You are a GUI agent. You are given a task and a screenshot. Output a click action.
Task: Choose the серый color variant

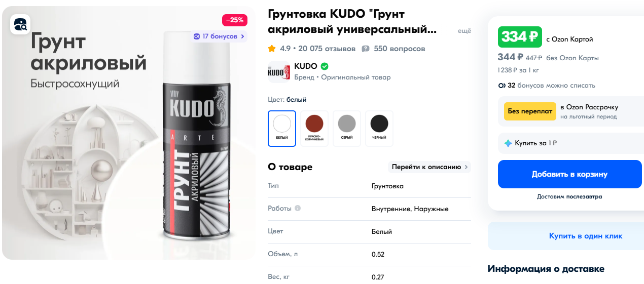[x=347, y=129]
